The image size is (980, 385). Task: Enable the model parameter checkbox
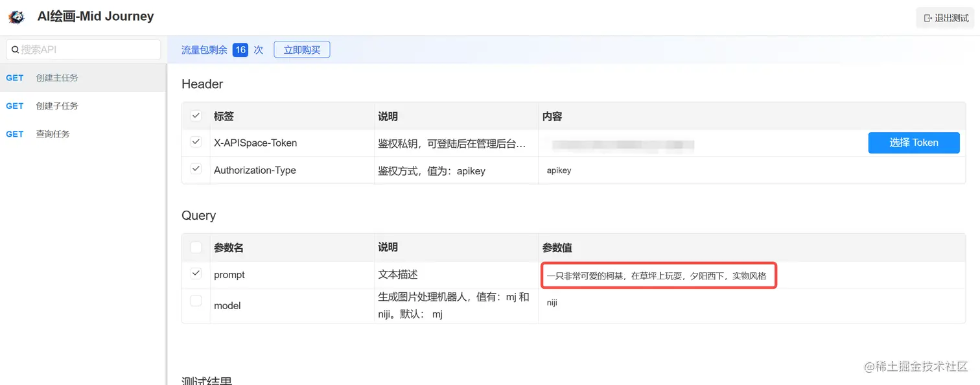click(196, 301)
